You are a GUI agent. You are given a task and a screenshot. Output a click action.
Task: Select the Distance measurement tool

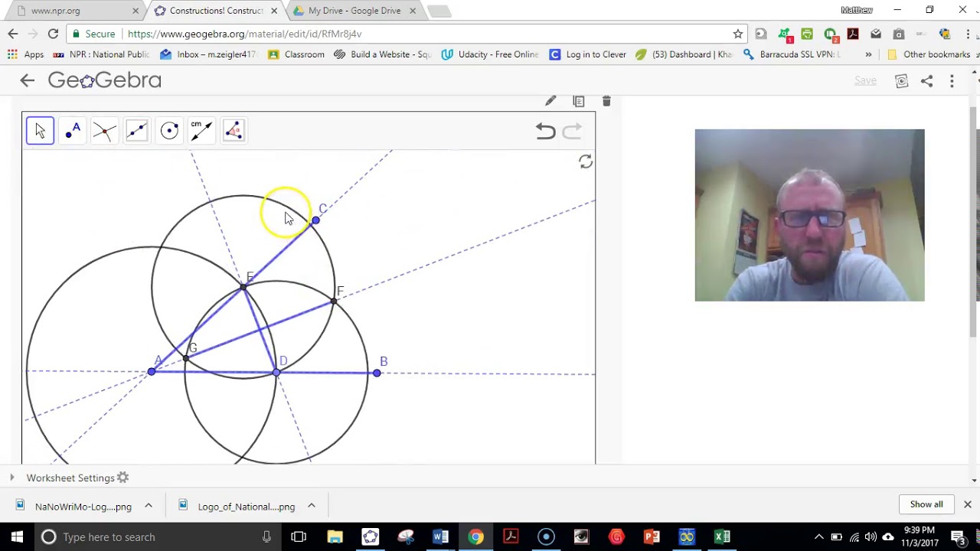tap(201, 130)
